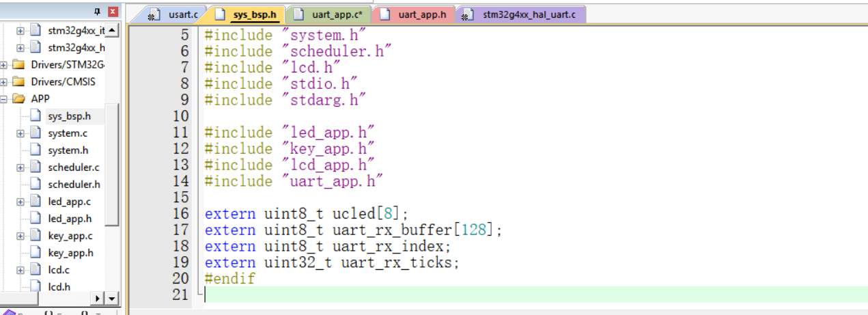
Task: Place cursor on #include "system.h" line
Action: coord(285,35)
